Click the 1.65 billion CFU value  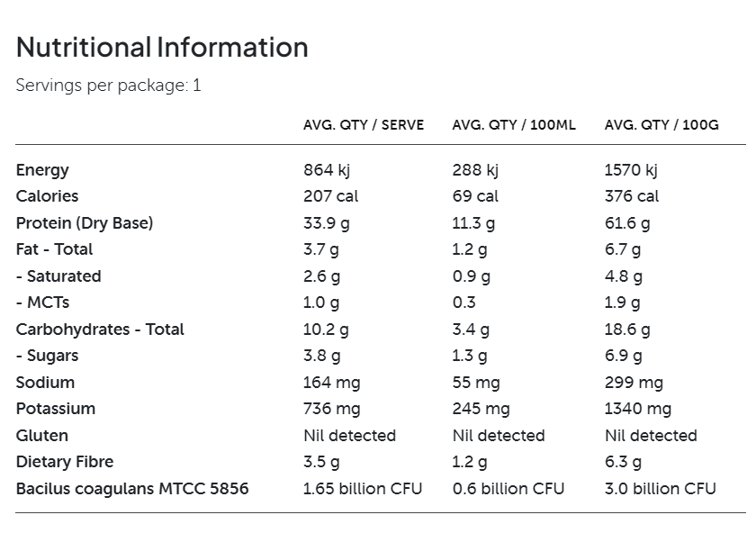pyautogui.click(x=363, y=489)
